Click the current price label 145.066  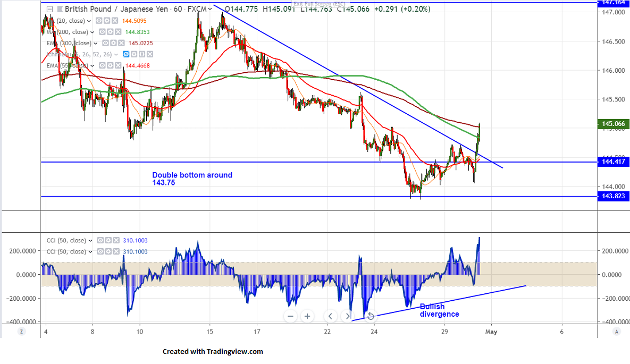[614, 124]
